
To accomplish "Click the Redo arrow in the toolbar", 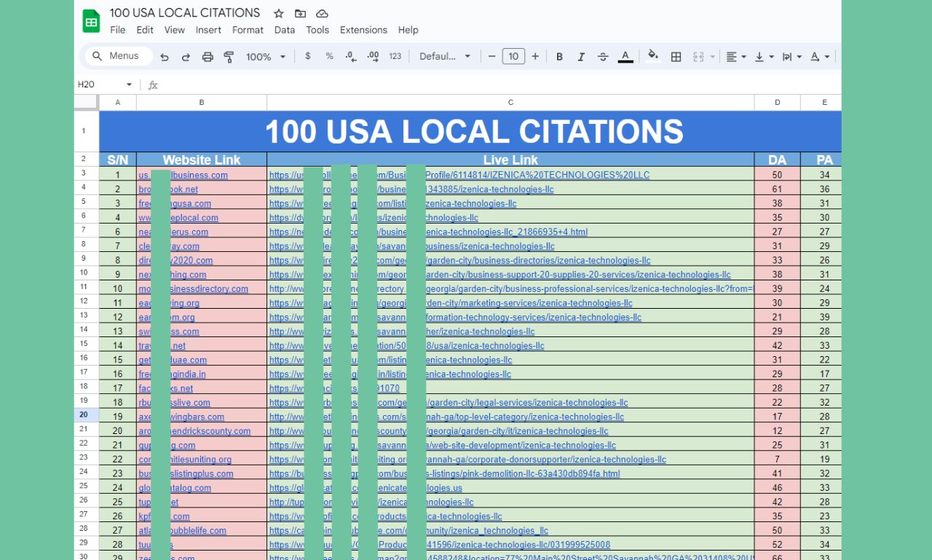I will (186, 57).
